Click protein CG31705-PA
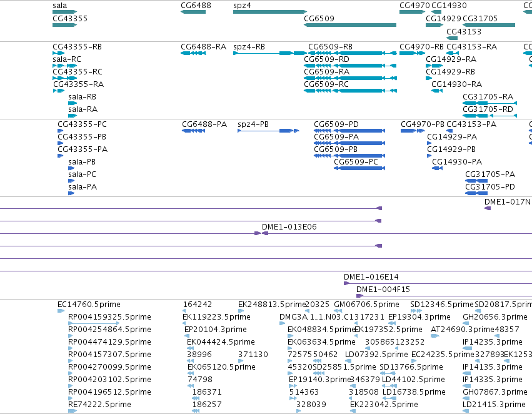The image size is (532, 414). pos(476,181)
